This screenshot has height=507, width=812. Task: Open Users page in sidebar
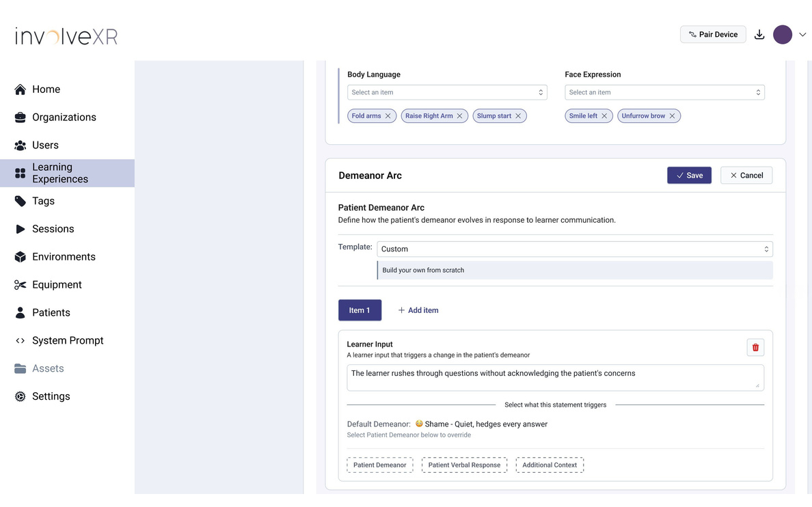point(67,146)
